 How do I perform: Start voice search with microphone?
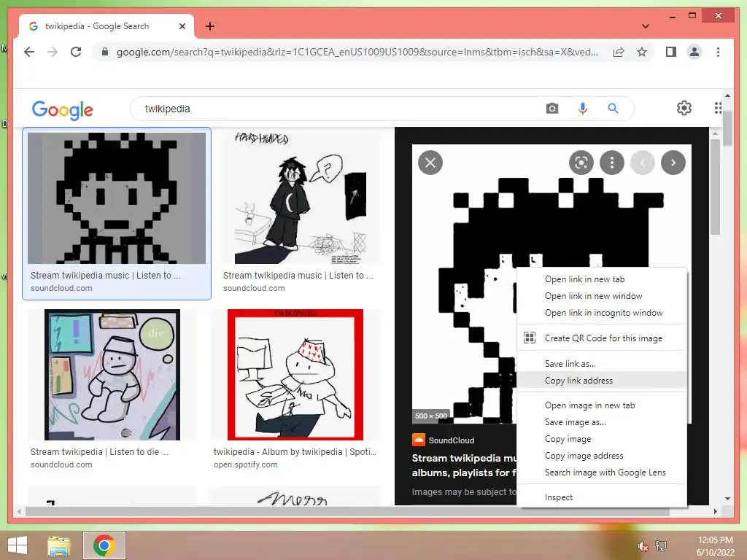tap(583, 109)
